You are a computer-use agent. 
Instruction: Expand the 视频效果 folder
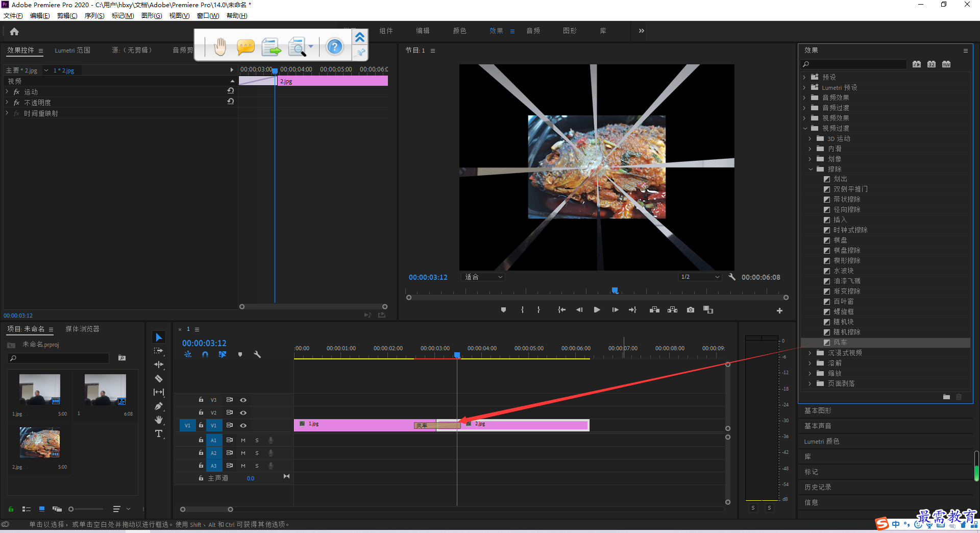tap(805, 118)
